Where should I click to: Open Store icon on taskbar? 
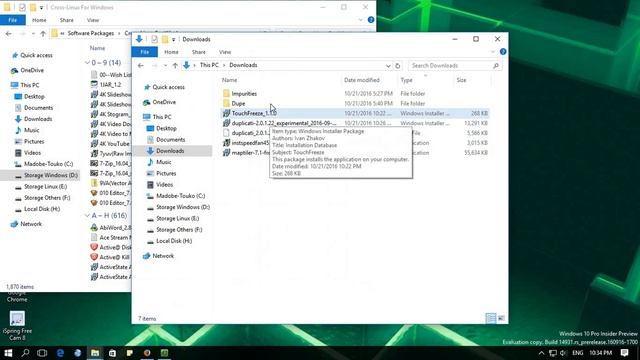[x=112, y=353]
